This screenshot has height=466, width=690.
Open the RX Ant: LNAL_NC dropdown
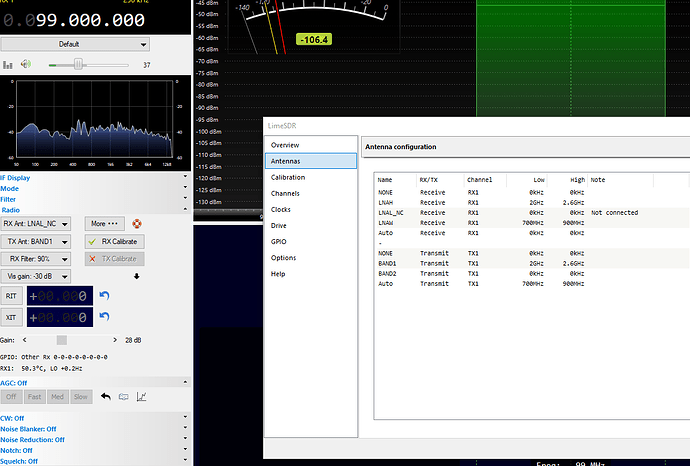pyautogui.click(x=37, y=224)
